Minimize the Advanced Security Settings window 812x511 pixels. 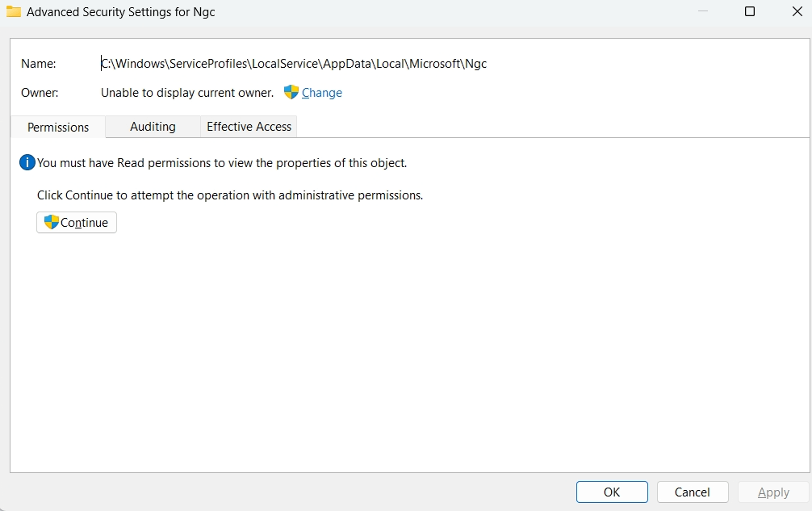point(701,11)
